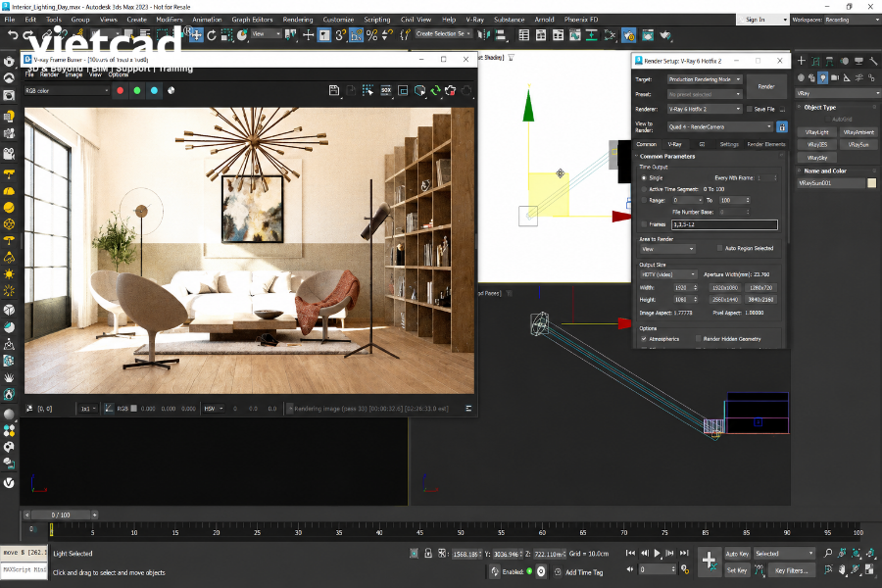Create a VRayLight object
Viewport: 882px width, 588px height.
pos(816,133)
